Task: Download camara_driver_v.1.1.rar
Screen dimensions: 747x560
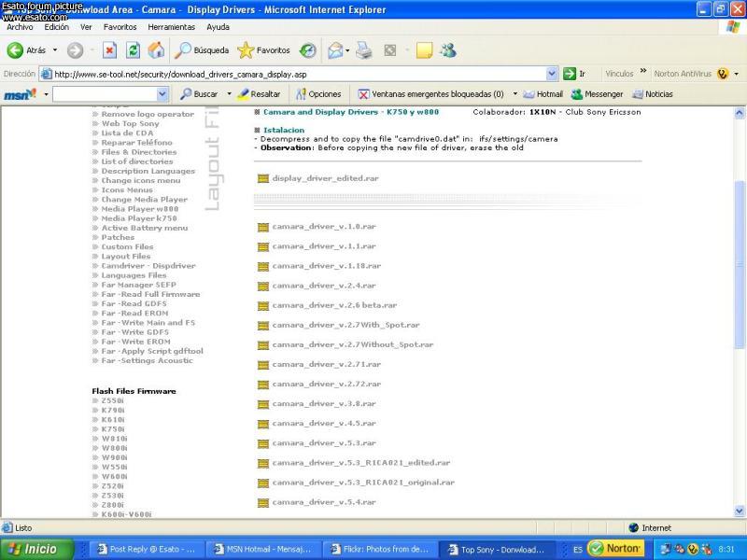Action: point(324,246)
